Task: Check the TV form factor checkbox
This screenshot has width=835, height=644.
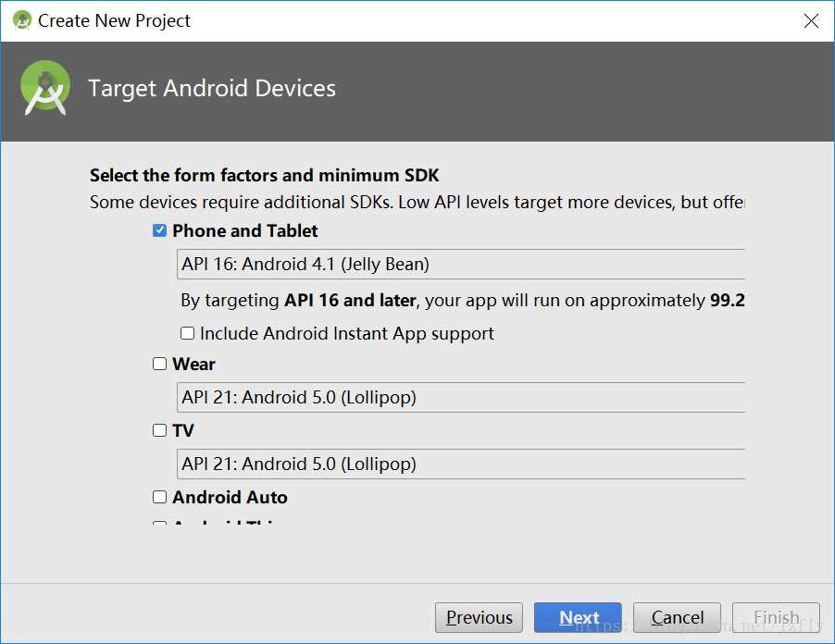Action: pos(159,430)
